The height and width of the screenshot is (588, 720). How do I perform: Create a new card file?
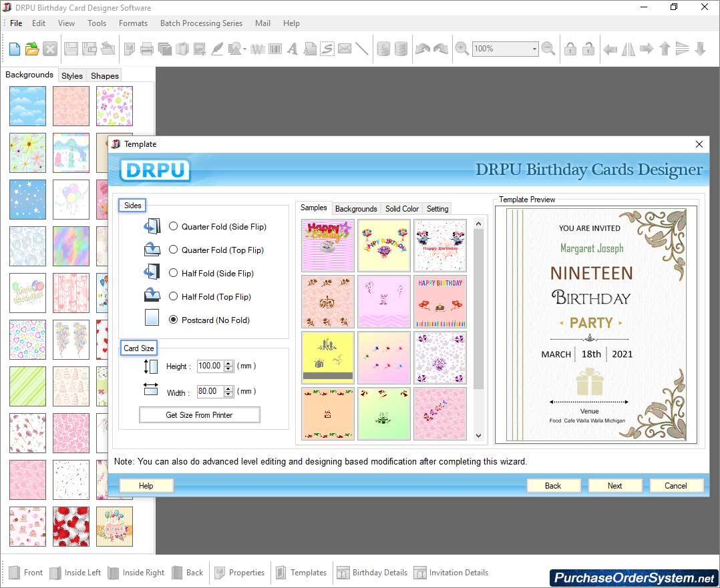pos(14,49)
